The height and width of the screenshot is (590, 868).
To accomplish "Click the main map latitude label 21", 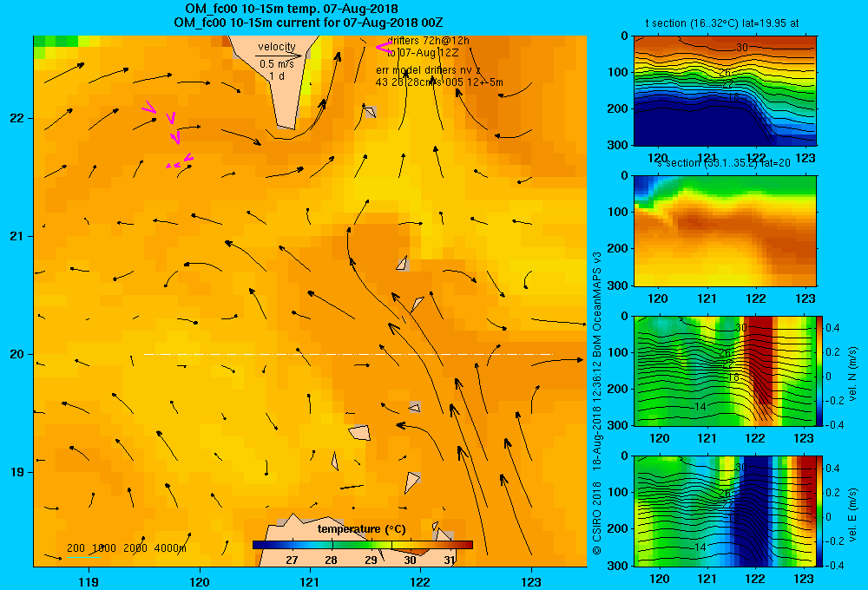I will coord(17,236).
